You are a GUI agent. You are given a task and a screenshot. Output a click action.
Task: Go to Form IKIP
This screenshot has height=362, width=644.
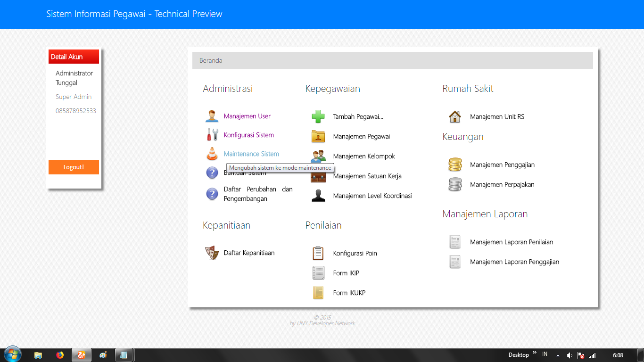point(346,273)
